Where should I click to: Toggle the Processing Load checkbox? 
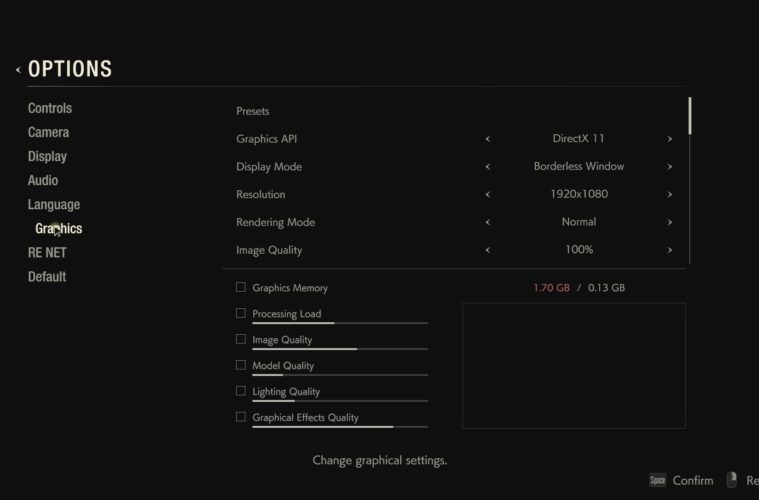coord(241,313)
